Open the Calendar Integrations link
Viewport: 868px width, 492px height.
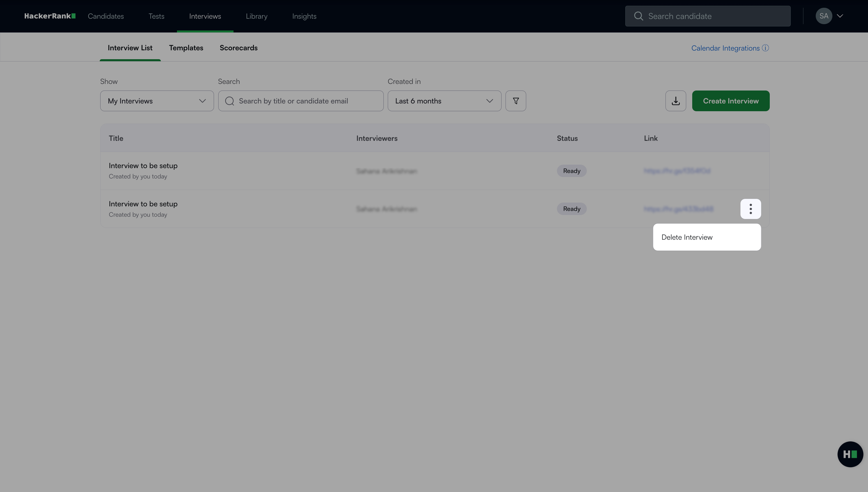[725, 48]
